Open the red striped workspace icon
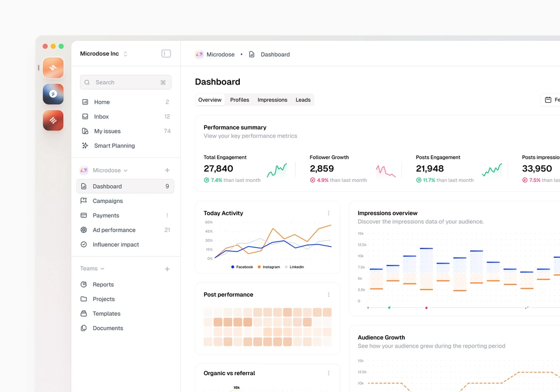The width and height of the screenshot is (560, 392). click(x=53, y=120)
